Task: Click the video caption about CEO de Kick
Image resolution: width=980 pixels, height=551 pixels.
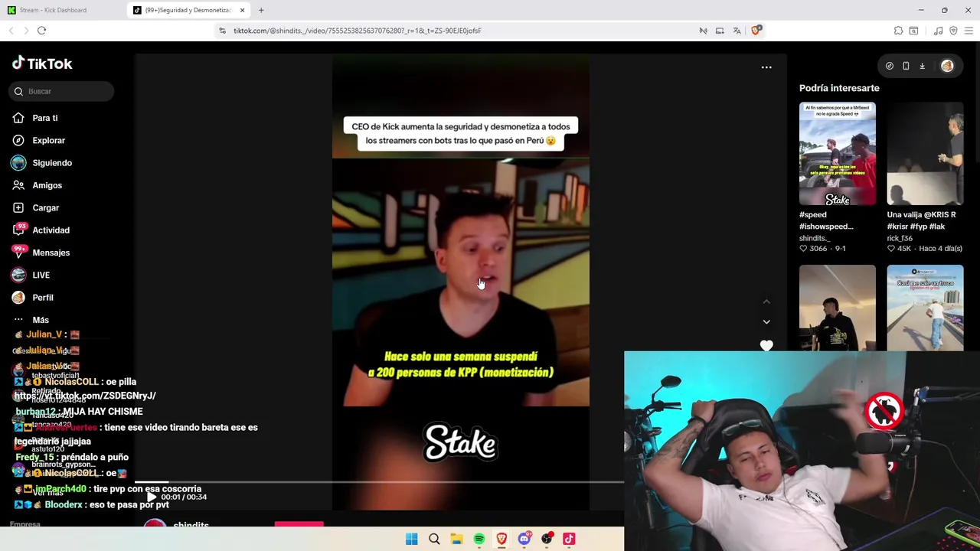Action: pos(461,133)
